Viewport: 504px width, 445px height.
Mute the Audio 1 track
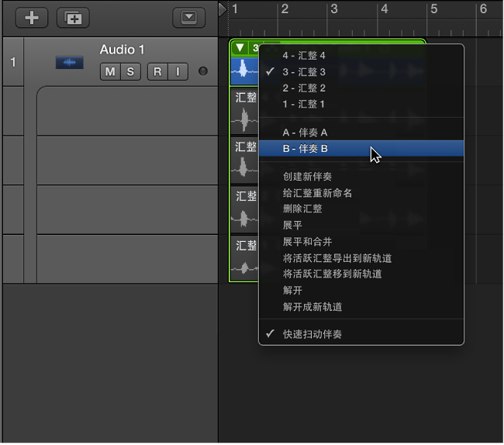point(109,72)
